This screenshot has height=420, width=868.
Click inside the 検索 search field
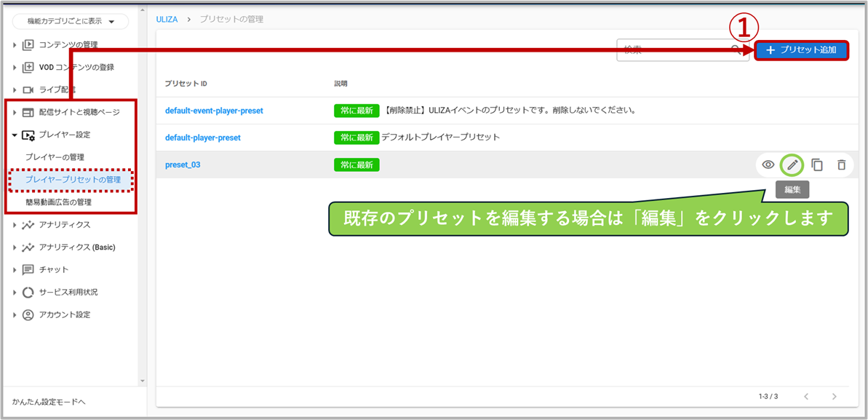[673, 50]
